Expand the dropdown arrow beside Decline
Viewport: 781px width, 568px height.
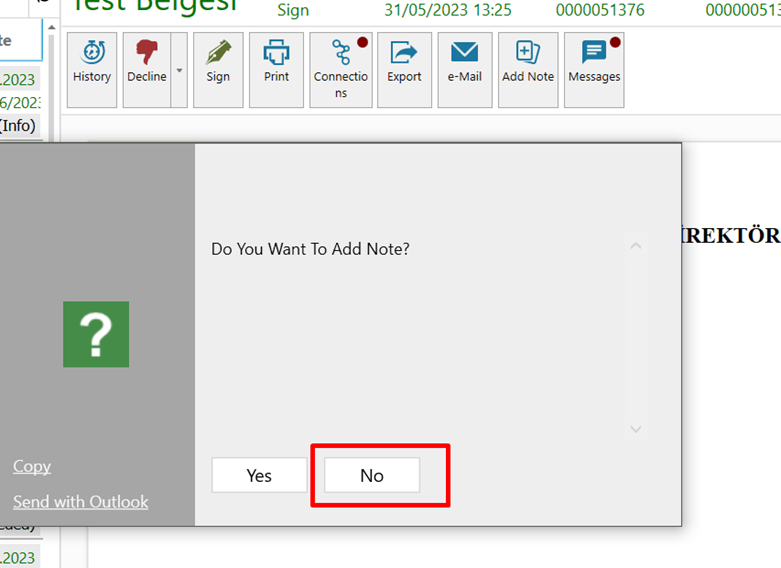[180, 70]
